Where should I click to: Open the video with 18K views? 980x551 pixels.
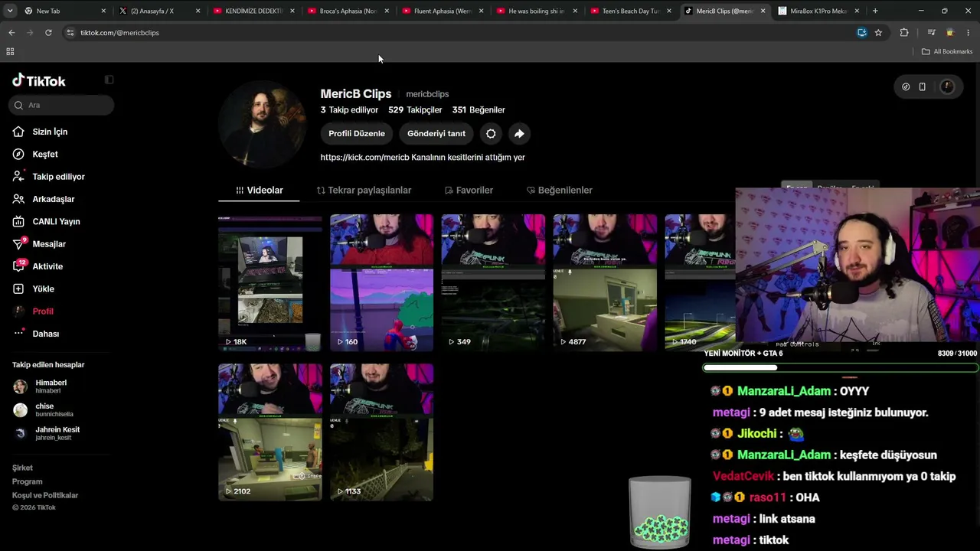point(270,282)
